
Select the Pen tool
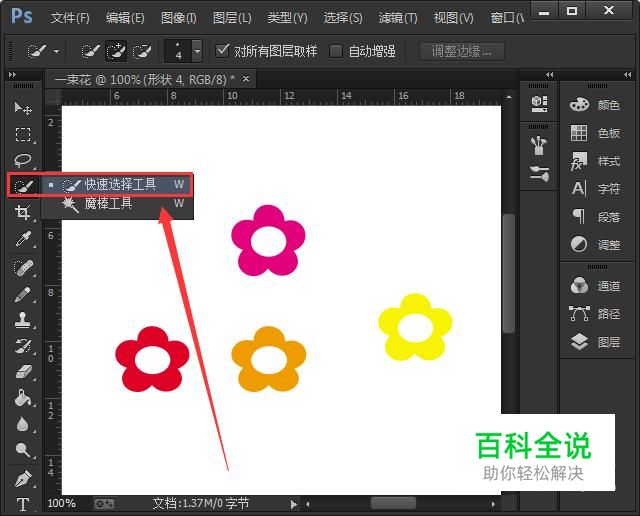click(23, 478)
